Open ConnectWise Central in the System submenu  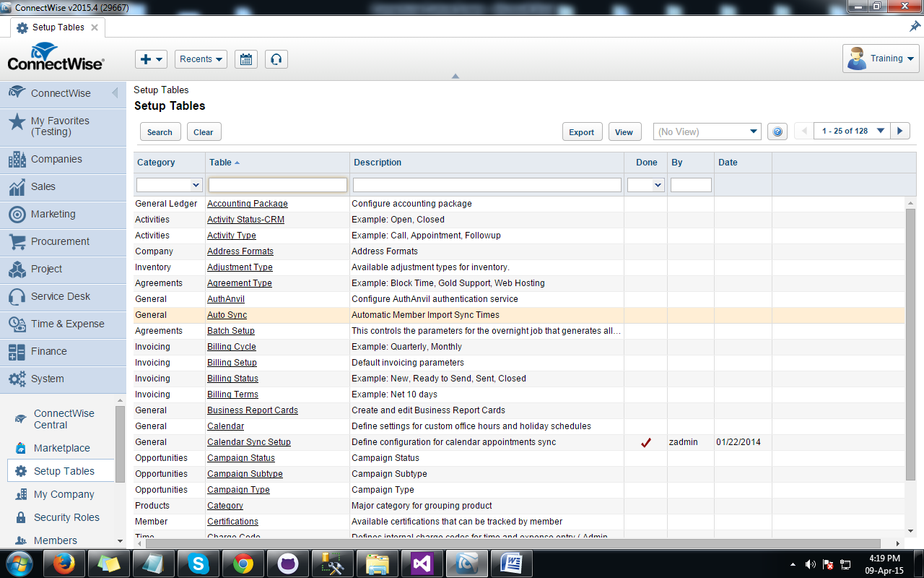pyautogui.click(x=64, y=419)
